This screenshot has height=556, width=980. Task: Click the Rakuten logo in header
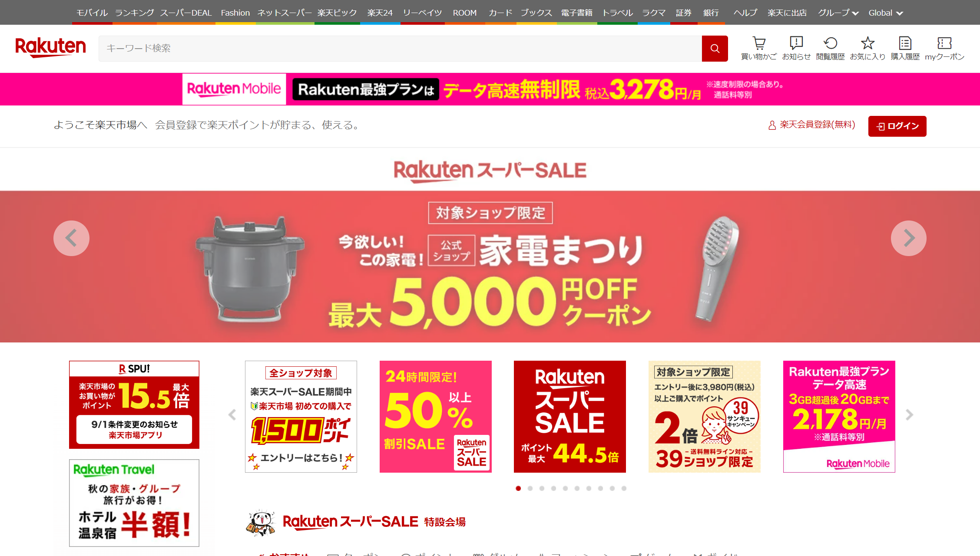coord(50,47)
